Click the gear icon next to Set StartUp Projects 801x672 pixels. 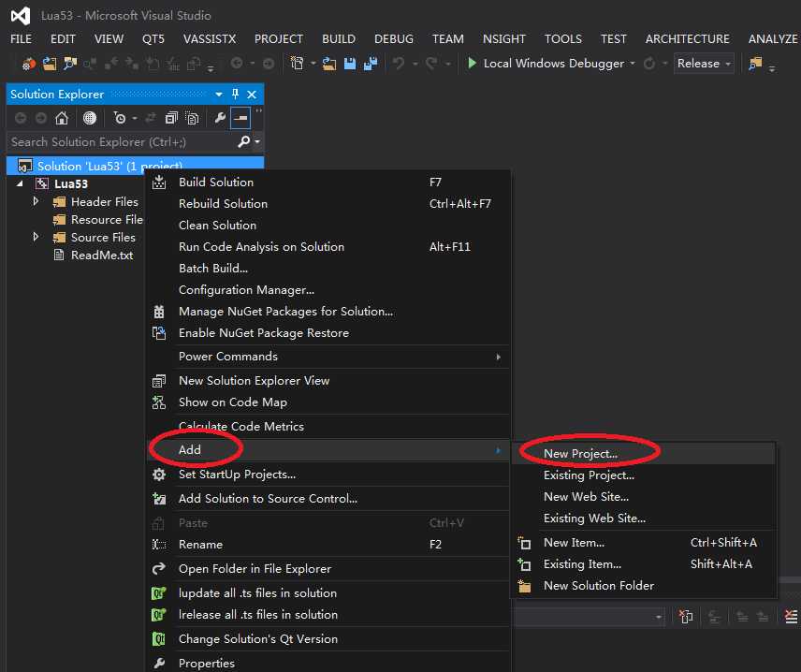159,475
